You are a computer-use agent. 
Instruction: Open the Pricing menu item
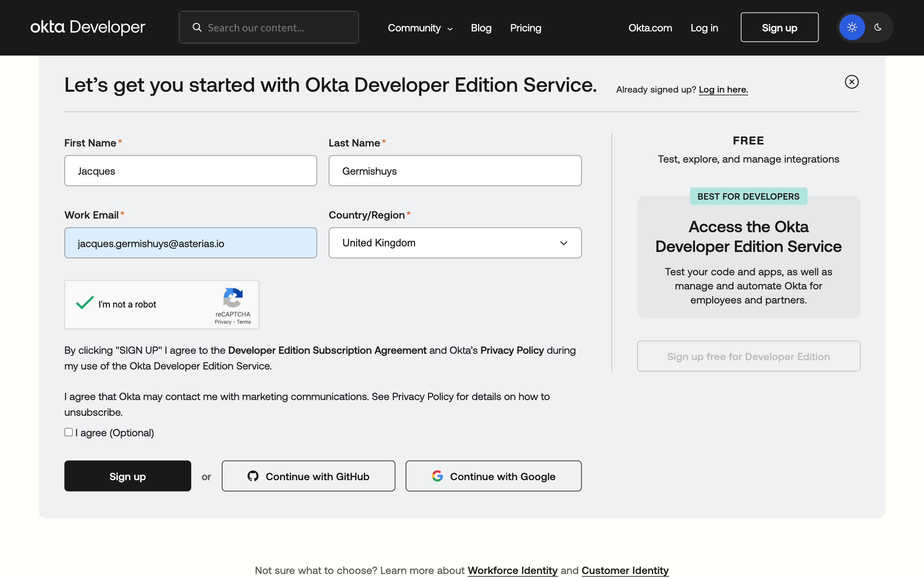526,28
